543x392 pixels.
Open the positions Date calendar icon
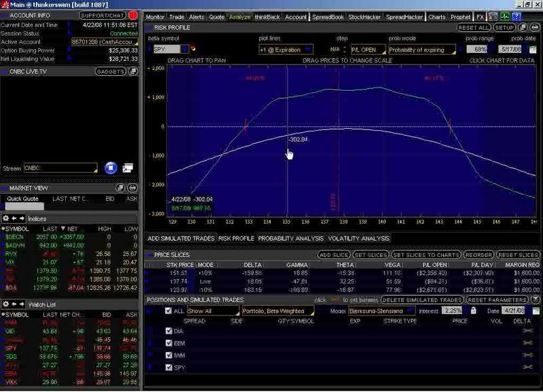point(536,311)
